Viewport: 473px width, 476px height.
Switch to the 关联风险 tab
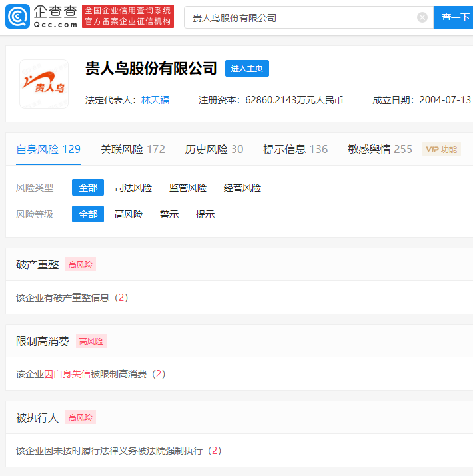(x=133, y=149)
